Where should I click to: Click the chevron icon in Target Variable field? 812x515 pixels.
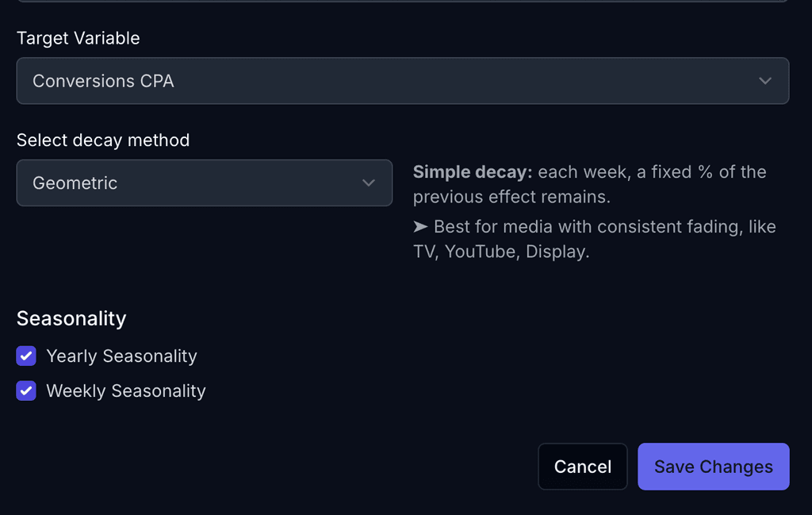[765, 81]
